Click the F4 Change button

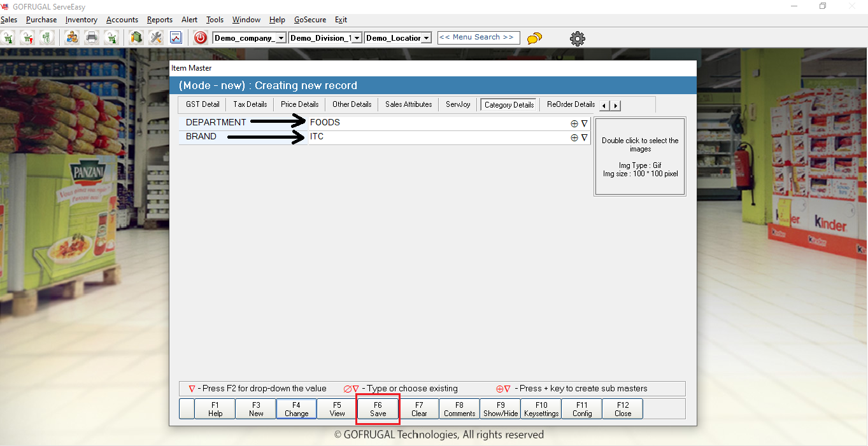click(x=297, y=409)
